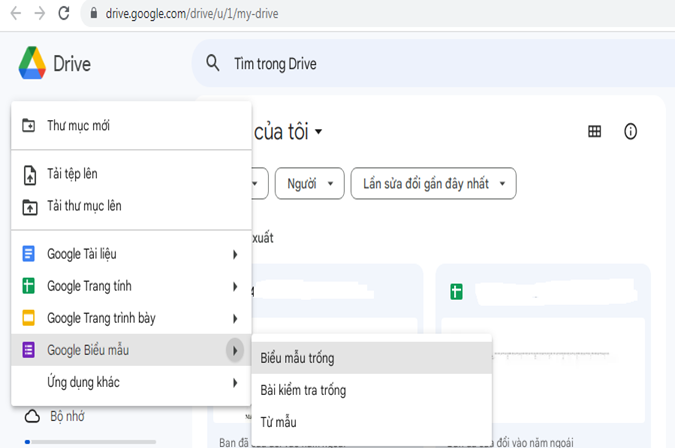Click the folder upload icon
This screenshot has height=448, width=675.
tap(30, 207)
